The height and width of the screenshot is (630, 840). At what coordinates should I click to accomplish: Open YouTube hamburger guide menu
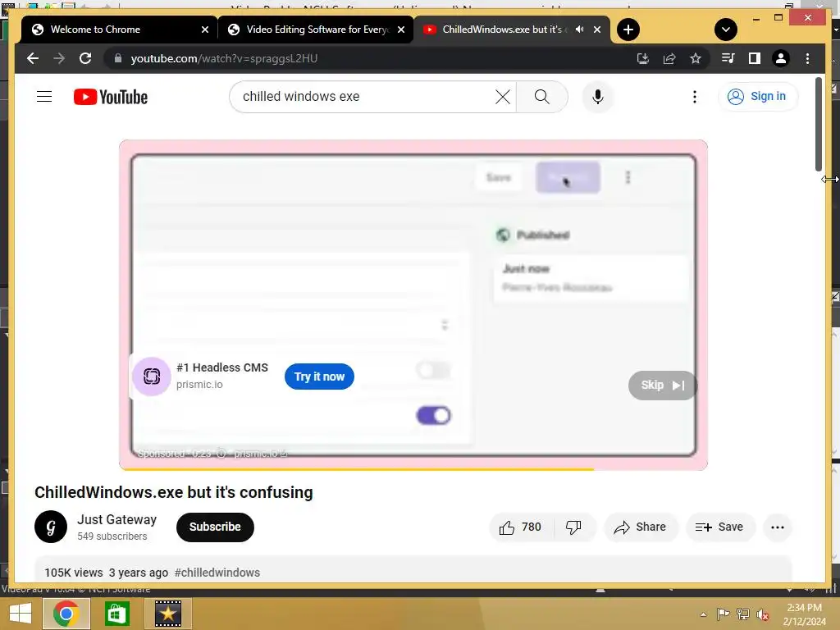[x=44, y=97]
